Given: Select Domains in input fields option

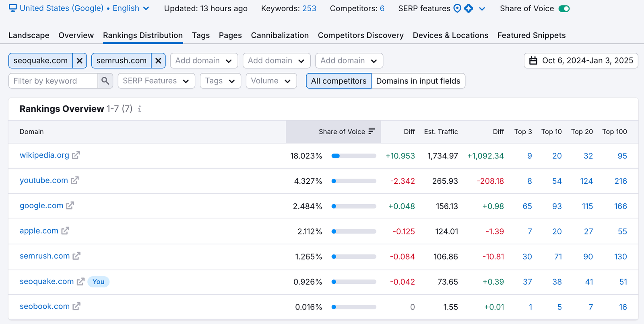Looking at the screenshot, I should point(418,81).
